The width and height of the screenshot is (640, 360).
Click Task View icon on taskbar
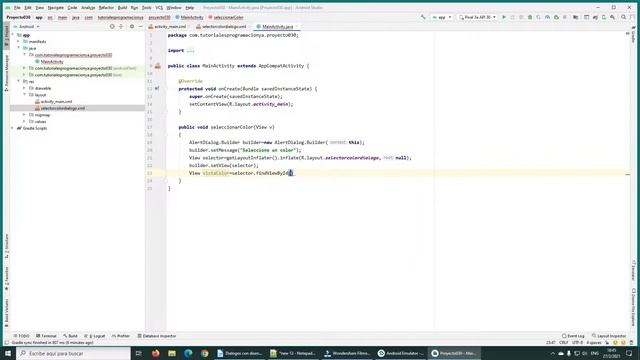tap(139, 353)
